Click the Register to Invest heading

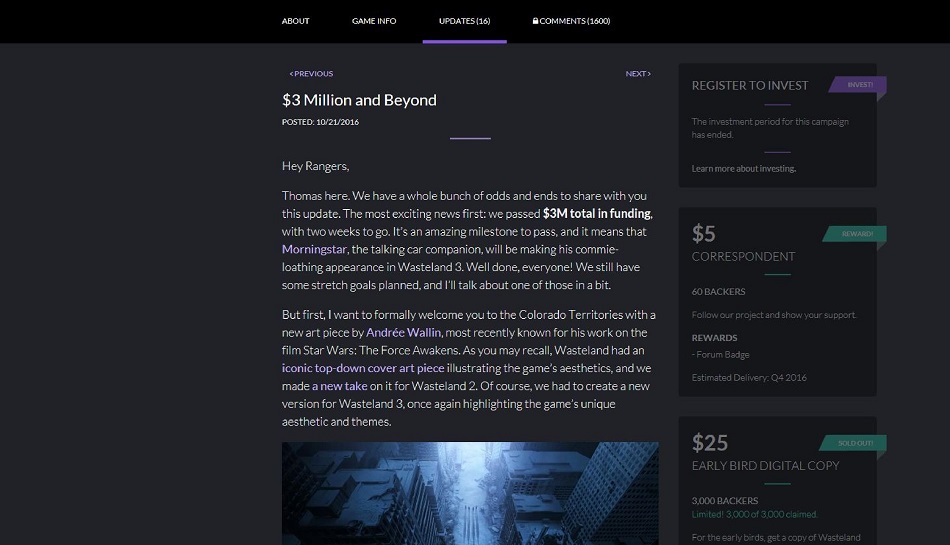point(750,86)
